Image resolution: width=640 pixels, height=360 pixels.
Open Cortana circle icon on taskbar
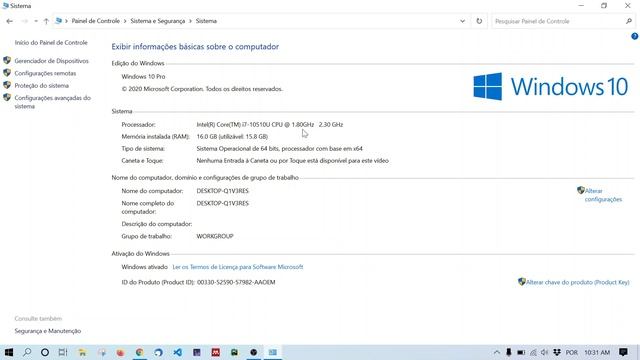click(45, 352)
